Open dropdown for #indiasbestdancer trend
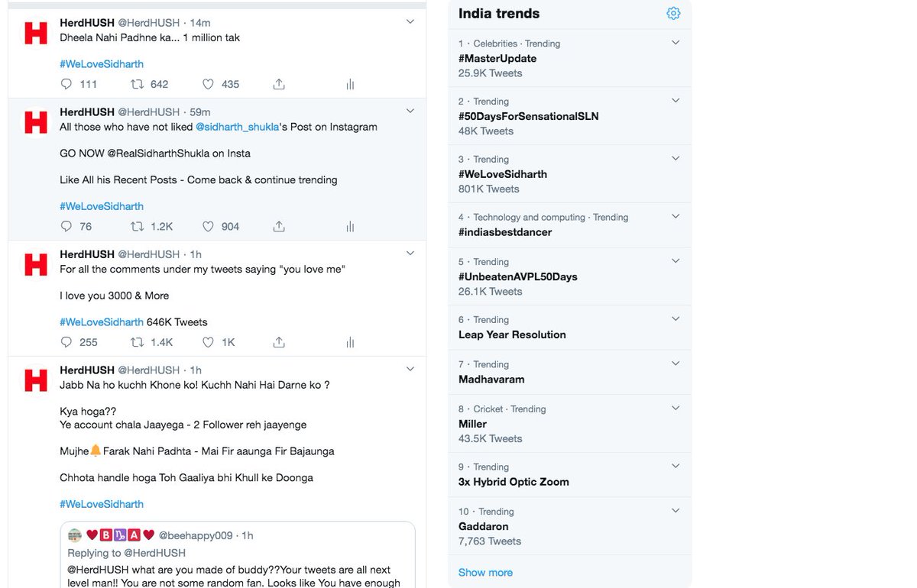This screenshot has width=917, height=588. [676, 217]
